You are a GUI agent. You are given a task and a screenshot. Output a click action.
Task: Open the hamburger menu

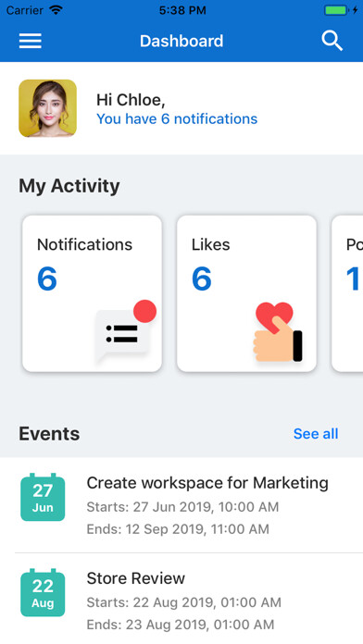point(30,41)
